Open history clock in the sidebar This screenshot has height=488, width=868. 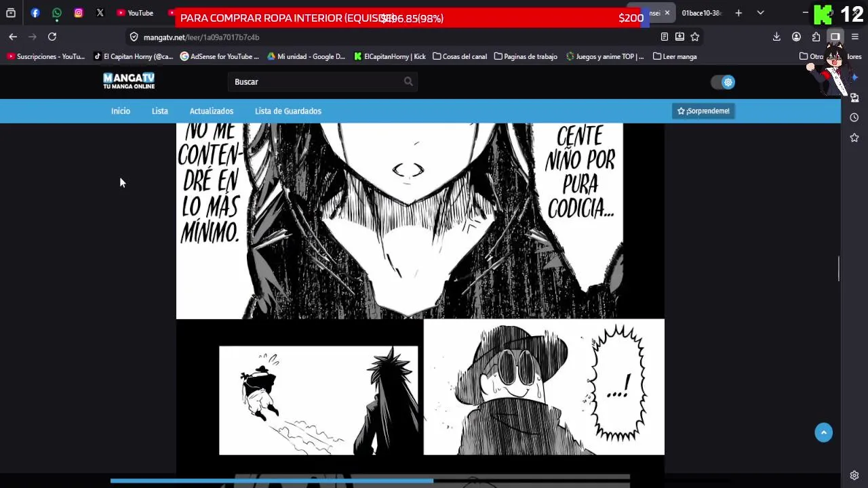pos(854,117)
